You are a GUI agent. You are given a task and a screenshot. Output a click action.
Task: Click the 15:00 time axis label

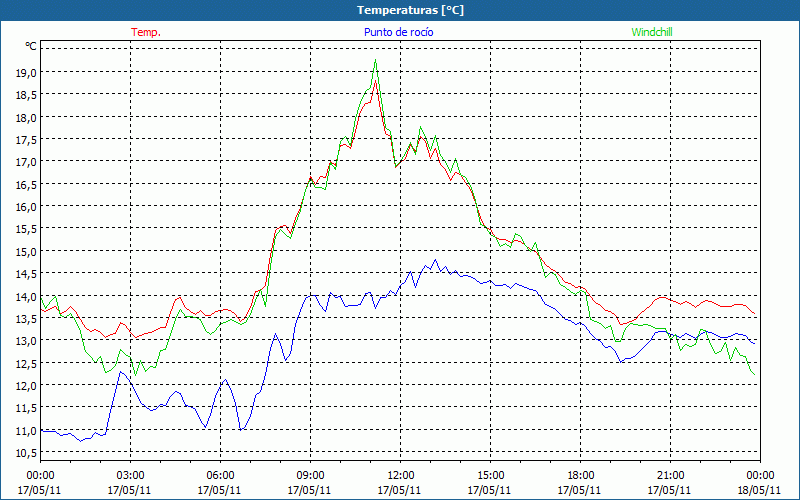[x=490, y=476]
